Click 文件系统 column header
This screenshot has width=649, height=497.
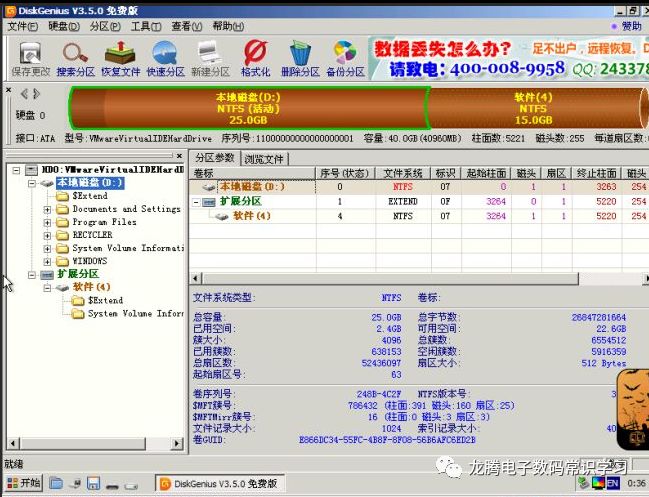[x=403, y=173]
